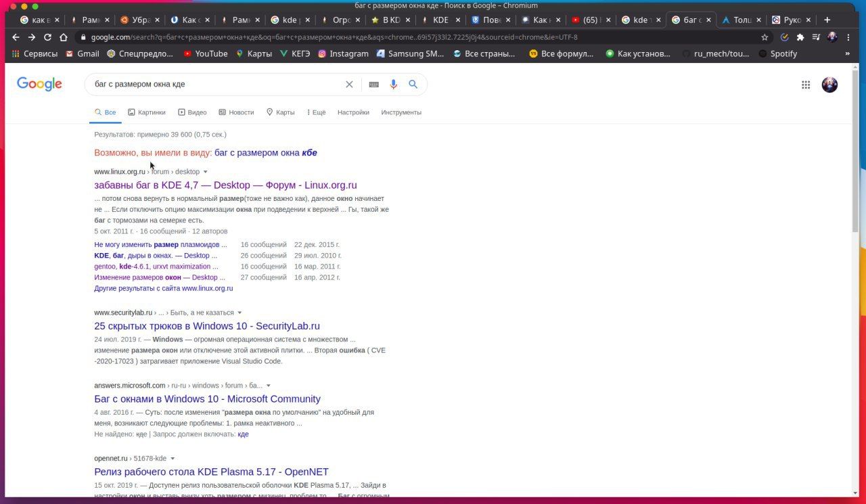
Task: Clear the search query with X icon
Action: [x=349, y=85]
